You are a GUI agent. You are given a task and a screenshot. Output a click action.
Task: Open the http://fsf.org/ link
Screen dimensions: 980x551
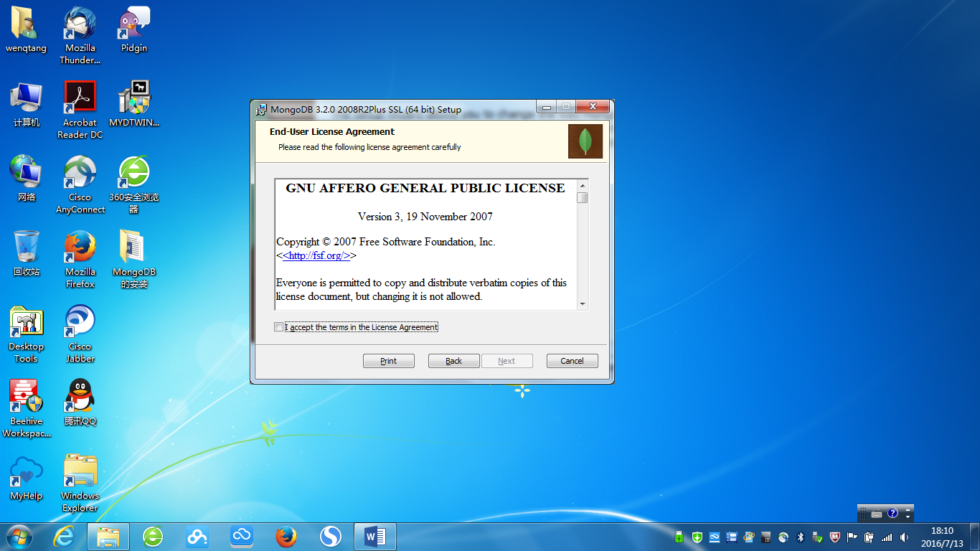click(316, 255)
